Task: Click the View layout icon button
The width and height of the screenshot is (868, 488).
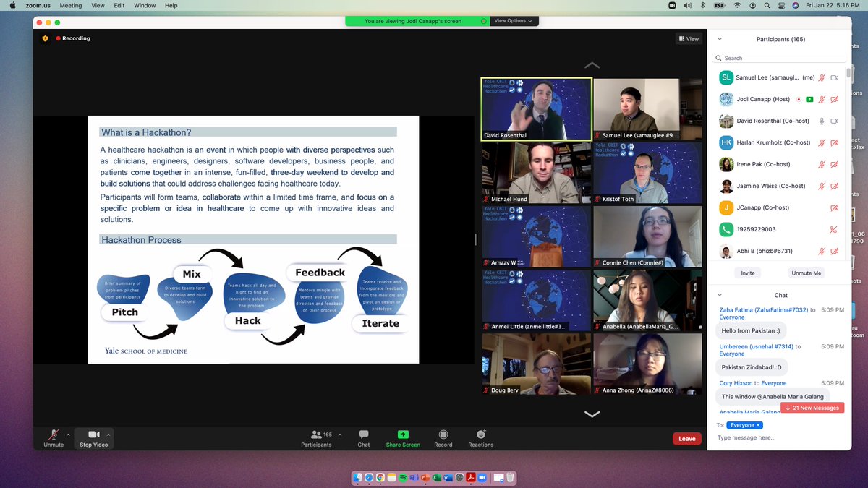Action: point(688,39)
